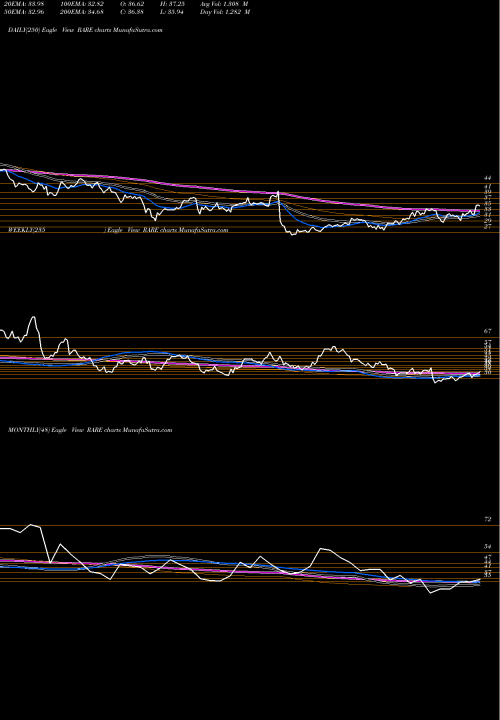Click the 44 price label on daily chart

(x=488, y=178)
